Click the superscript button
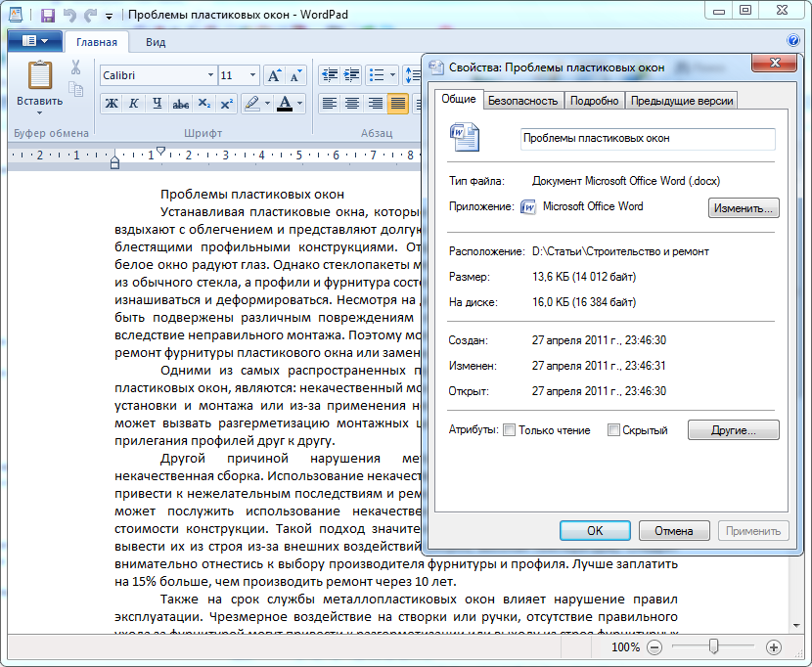 pos(226,104)
